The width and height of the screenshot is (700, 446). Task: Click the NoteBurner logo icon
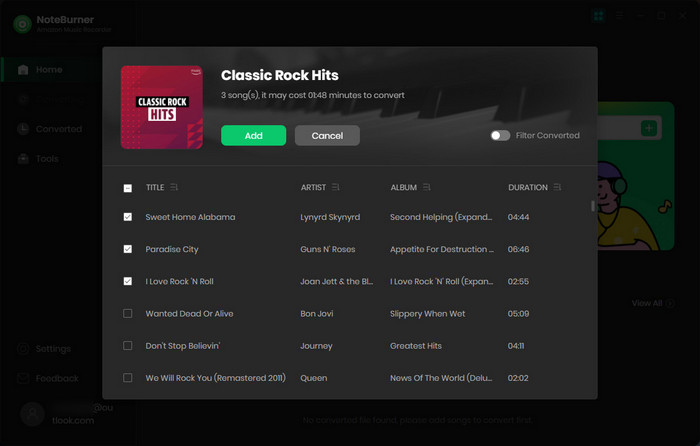pyautogui.click(x=22, y=24)
